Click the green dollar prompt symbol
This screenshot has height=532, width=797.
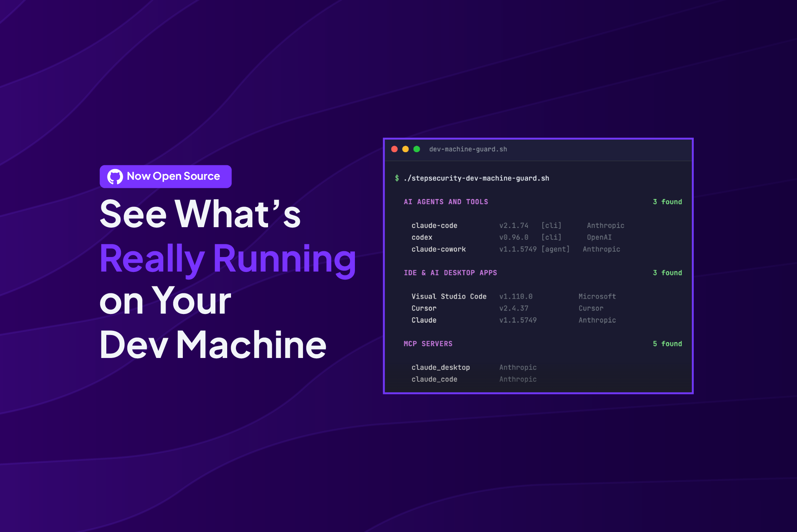click(x=397, y=178)
